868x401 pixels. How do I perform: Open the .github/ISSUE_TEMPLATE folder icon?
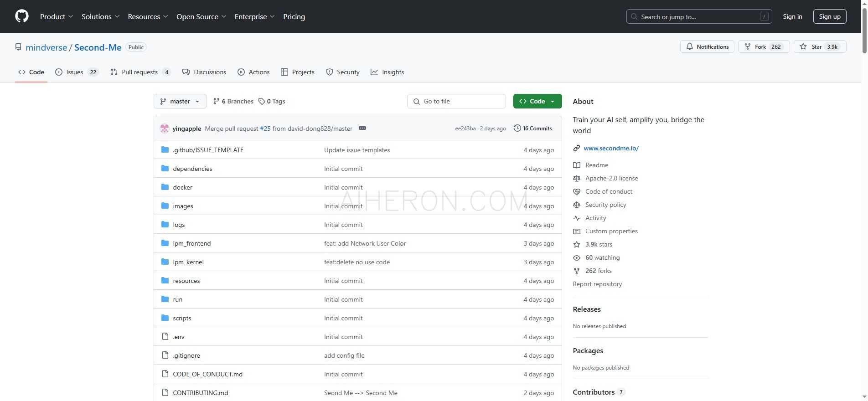coord(165,149)
